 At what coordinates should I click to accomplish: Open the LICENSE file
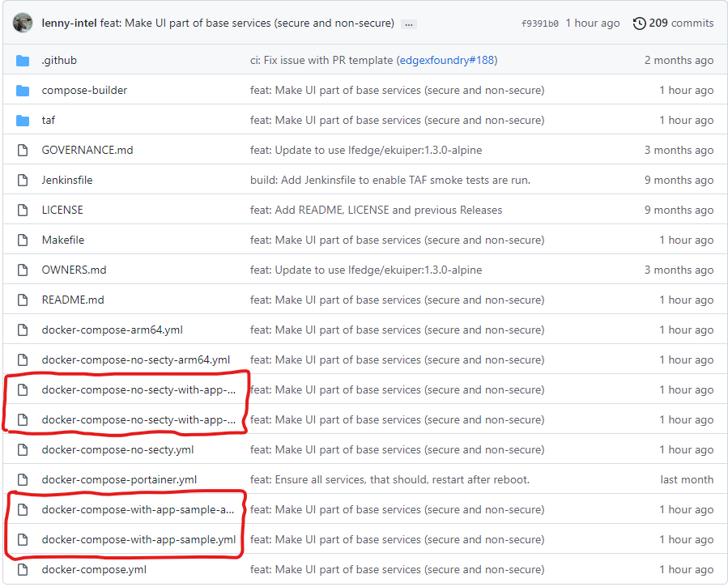coord(62,211)
